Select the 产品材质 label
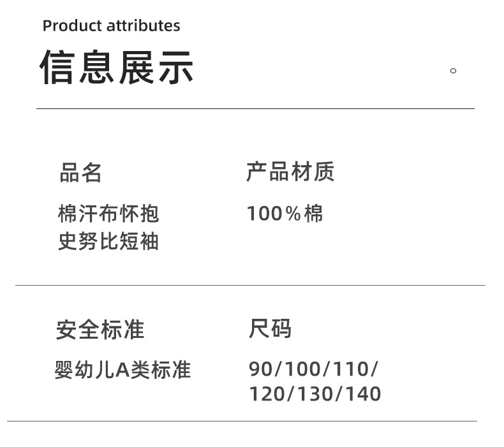 [290, 172]
